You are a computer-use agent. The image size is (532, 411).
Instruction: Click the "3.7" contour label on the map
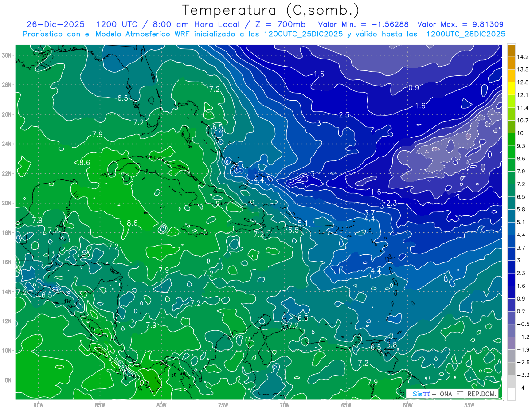(369, 213)
